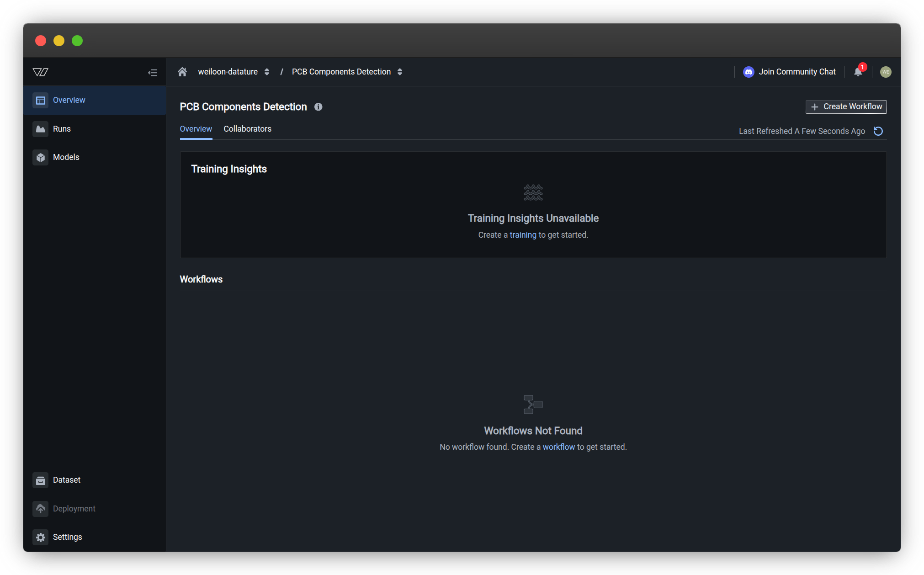Screen dimensions: 924x575
Task: Click the Create Workflow button
Action: [x=845, y=106]
